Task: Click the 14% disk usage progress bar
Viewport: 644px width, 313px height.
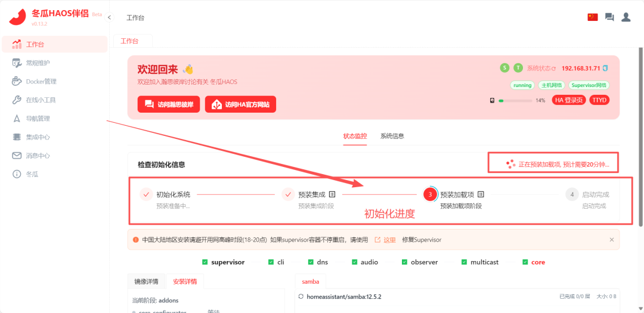Action: [x=515, y=100]
